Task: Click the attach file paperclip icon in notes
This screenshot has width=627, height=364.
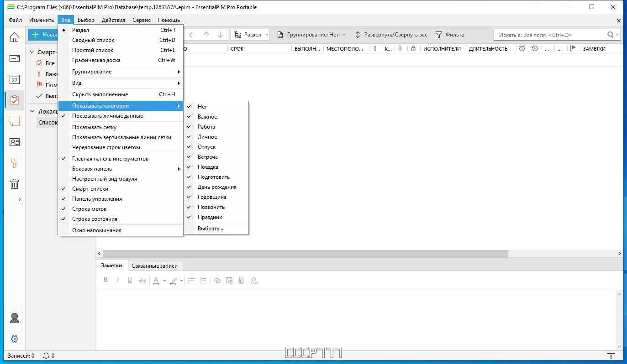Action: [x=241, y=281]
